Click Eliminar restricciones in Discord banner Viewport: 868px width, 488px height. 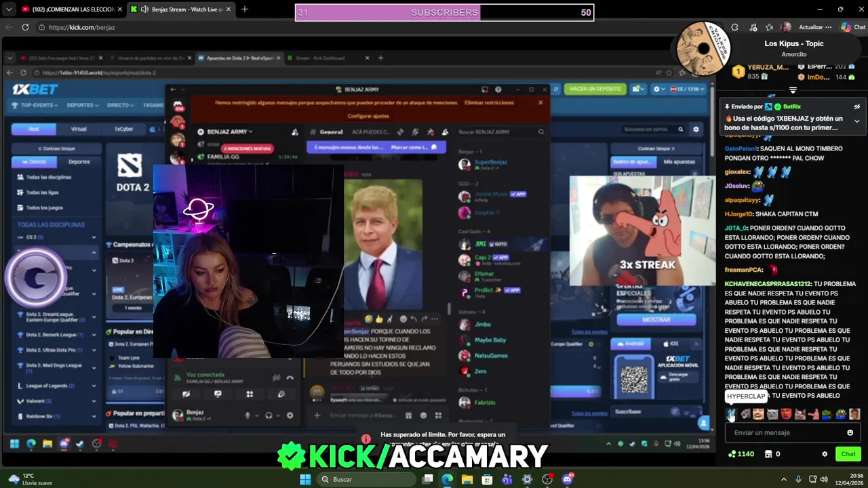click(x=489, y=103)
